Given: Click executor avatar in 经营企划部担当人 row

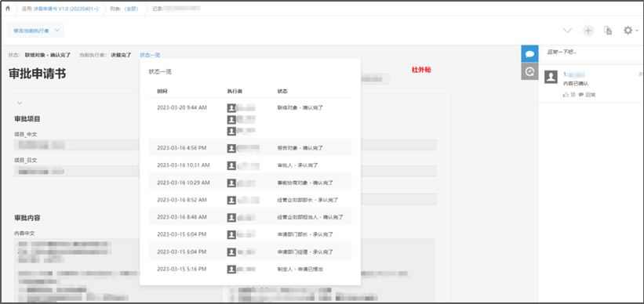Looking at the screenshot, I should point(231,217).
